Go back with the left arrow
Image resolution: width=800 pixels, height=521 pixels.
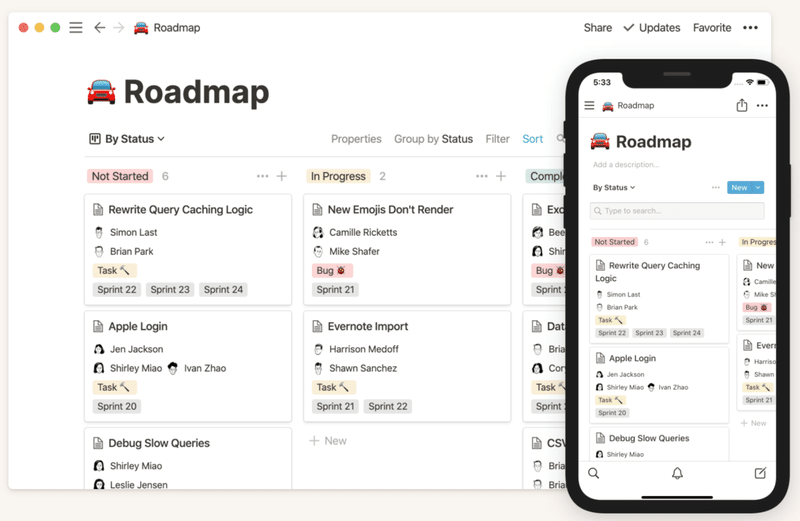coord(99,28)
